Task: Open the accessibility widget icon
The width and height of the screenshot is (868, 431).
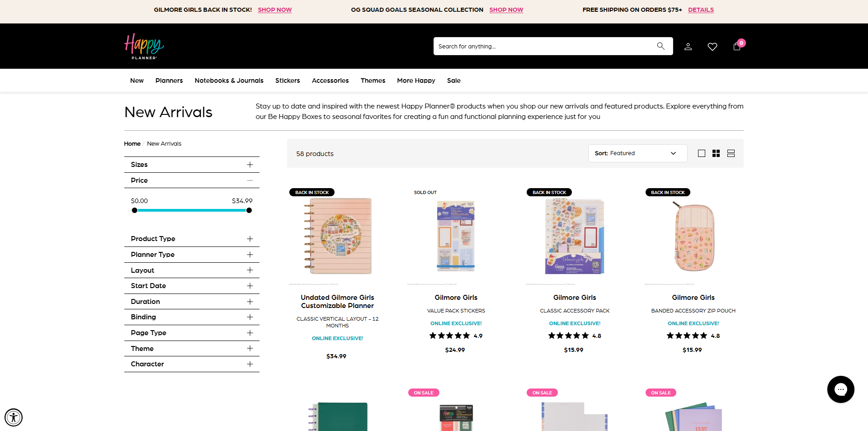Action: click(x=14, y=417)
